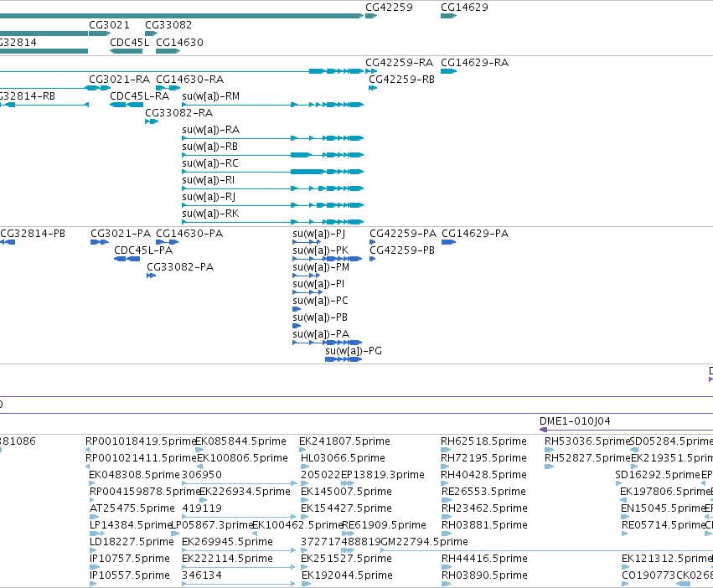Click the su(w[a])-RB transcript label

209,147
